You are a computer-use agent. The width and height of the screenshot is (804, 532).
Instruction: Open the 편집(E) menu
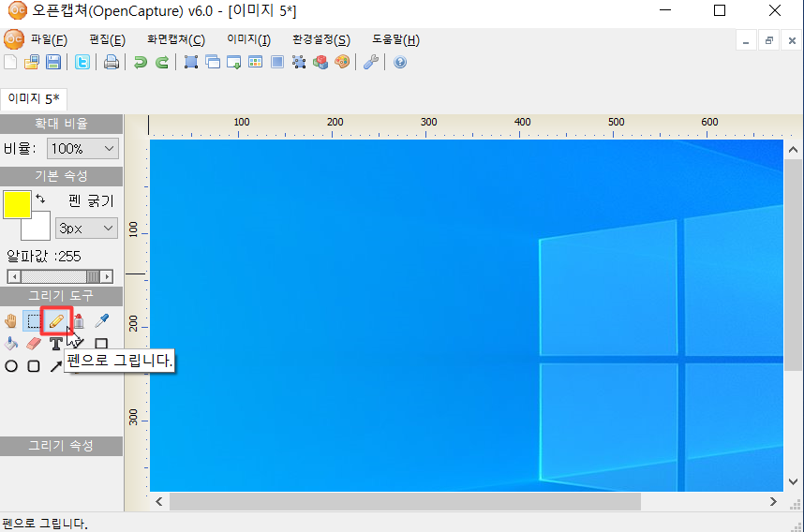pyautogui.click(x=107, y=40)
